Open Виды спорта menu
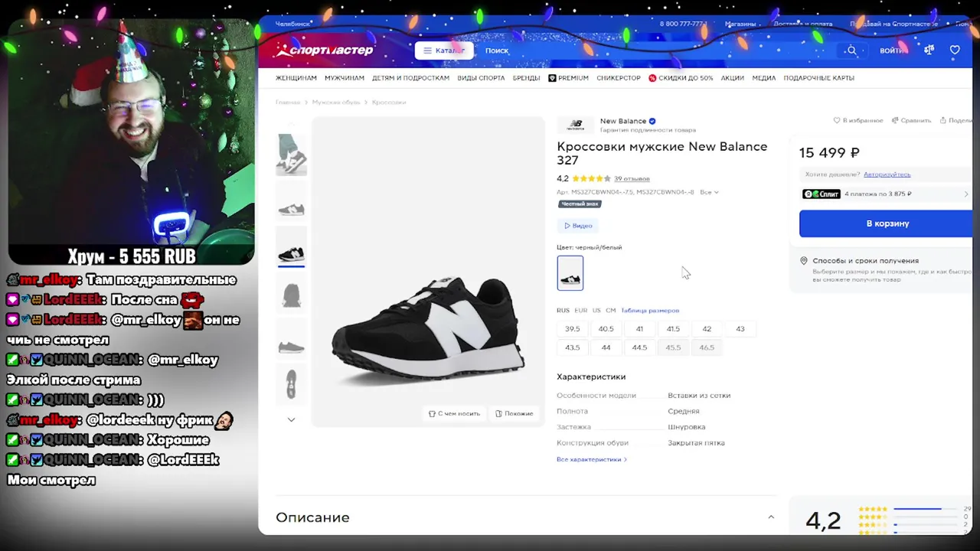 coord(481,78)
